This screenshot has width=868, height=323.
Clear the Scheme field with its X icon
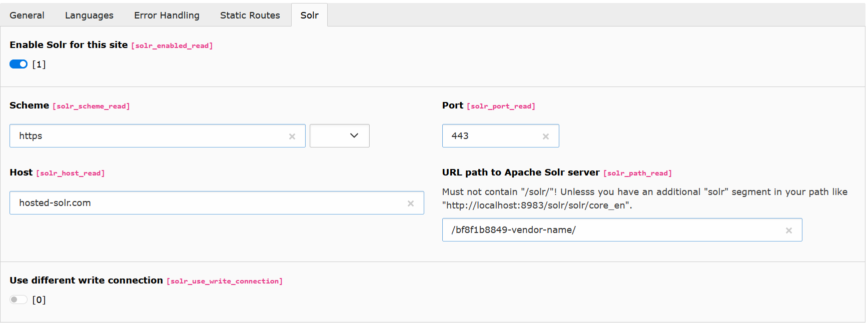(x=292, y=136)
